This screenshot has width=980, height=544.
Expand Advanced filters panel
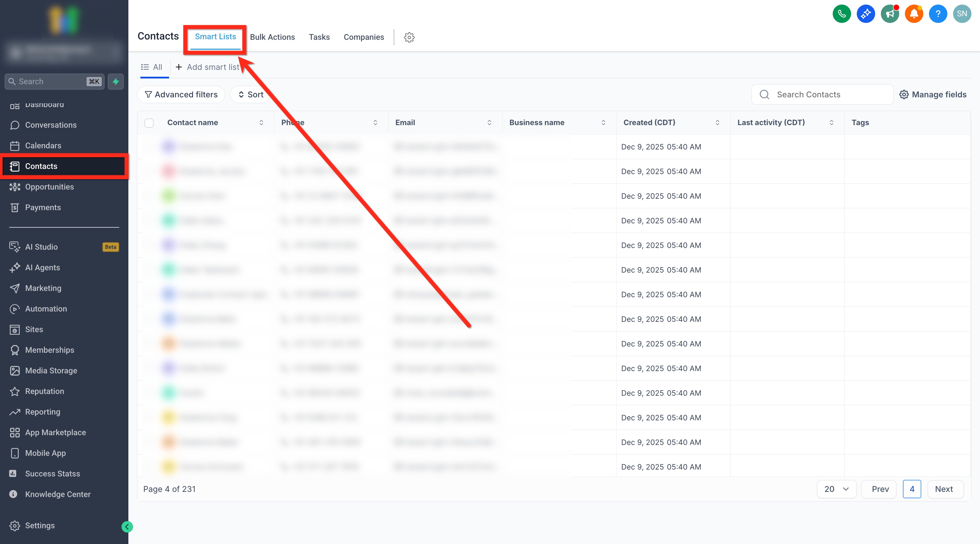point(181,95)
